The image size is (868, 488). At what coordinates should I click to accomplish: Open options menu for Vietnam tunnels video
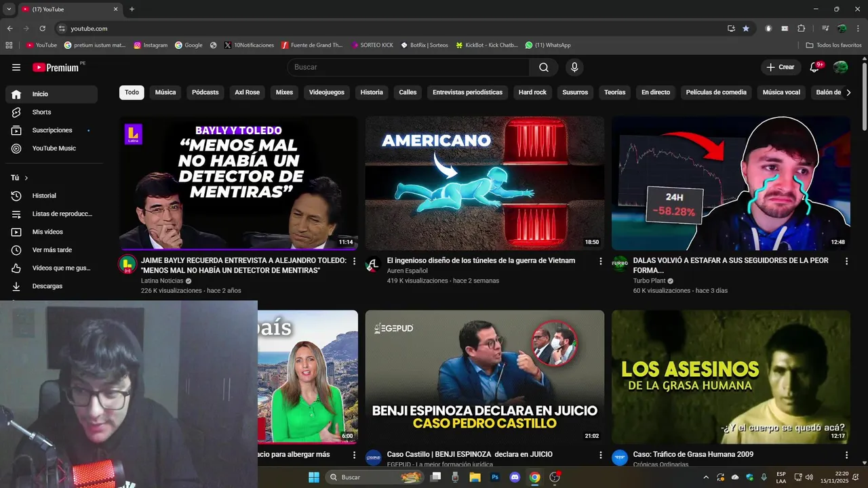[x=600, y=261]
